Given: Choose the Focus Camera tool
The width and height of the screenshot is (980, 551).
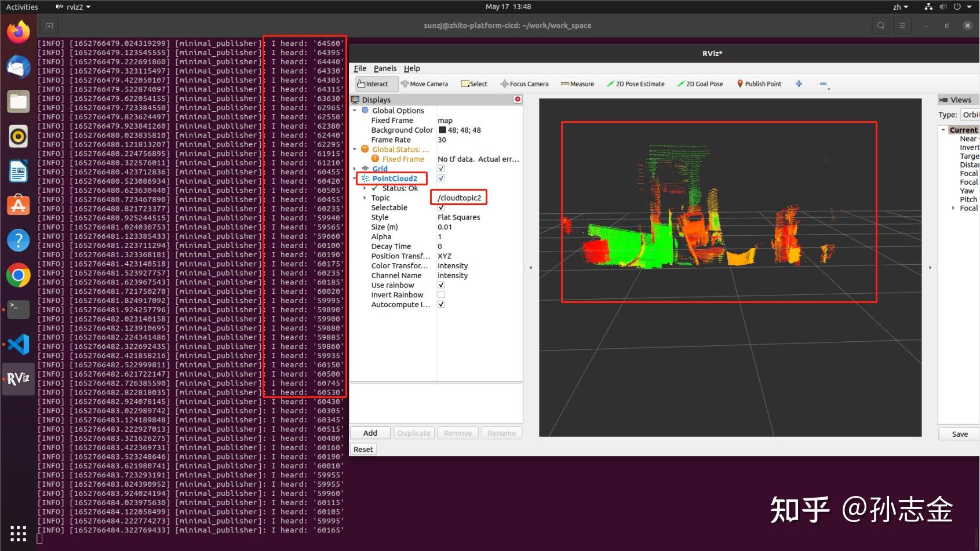Looking at the screenshot, I should coord(524,84).
